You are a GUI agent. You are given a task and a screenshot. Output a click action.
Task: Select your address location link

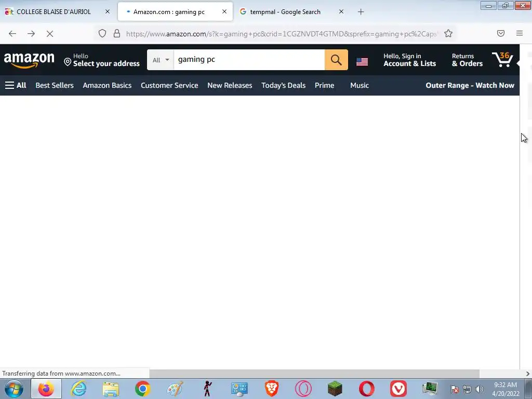point(102,60)
